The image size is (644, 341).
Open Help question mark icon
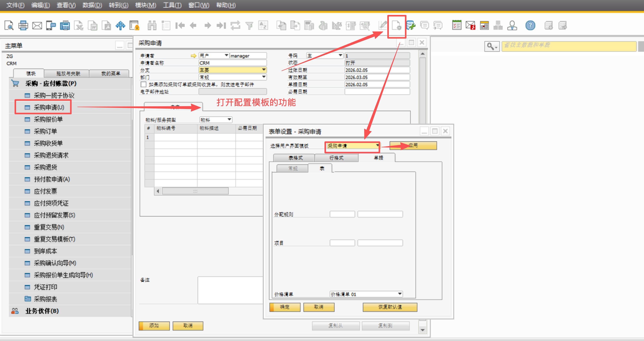(x=530, y=25)
